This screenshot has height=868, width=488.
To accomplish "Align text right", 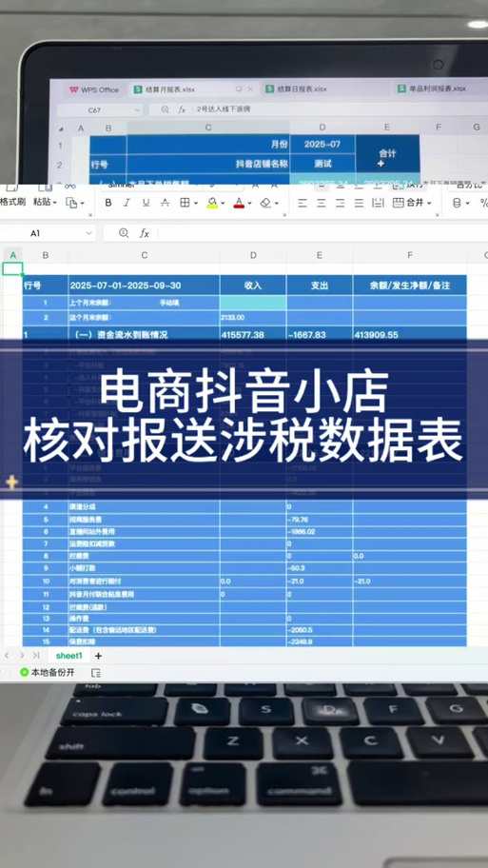I will pos(340,203).
